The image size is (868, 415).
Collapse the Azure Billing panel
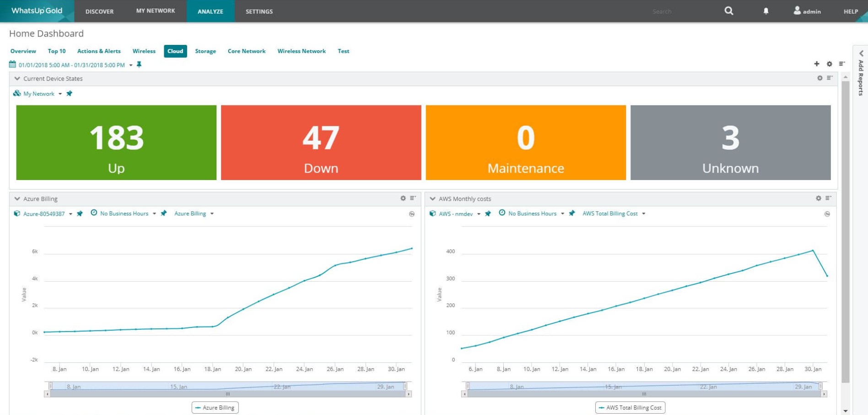17,199
